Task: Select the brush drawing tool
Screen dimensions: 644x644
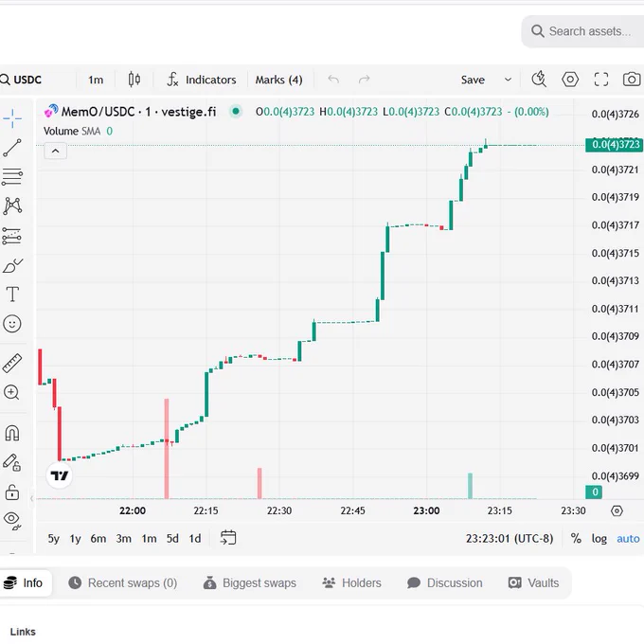Action: pyautogui.click(x=12, y=266)
